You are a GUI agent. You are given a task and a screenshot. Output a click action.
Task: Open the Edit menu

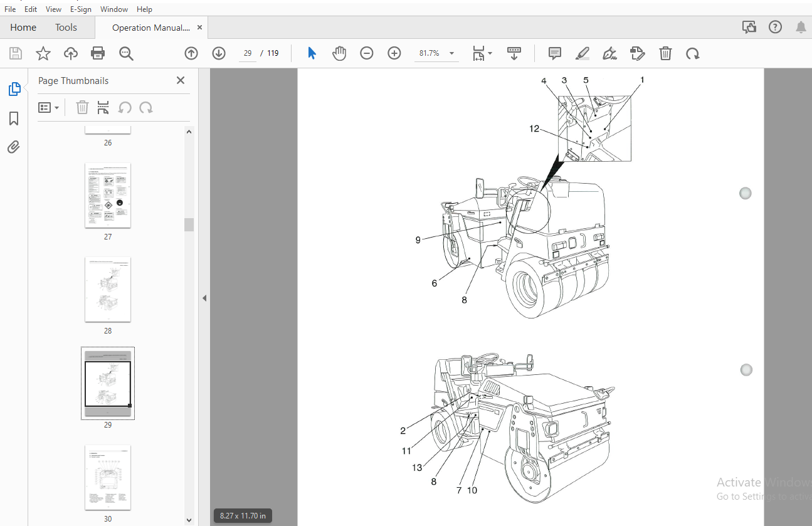point(31,9)
